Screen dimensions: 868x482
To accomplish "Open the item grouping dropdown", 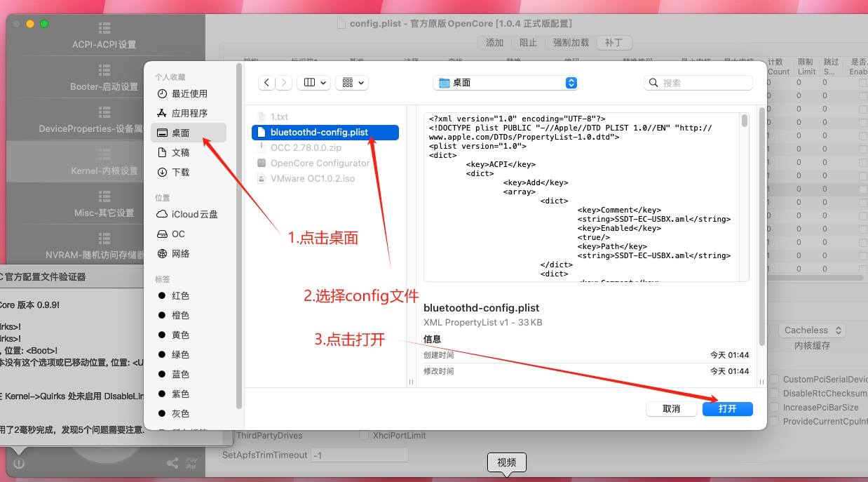I will (352, 83).
